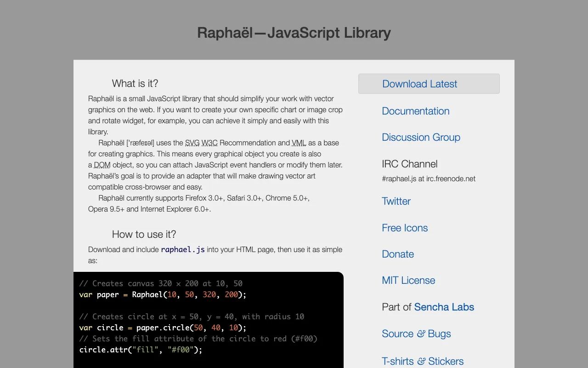588x368 pixels.
Task: Click the '// Creates canvas 320 × 200' comment line
Action: pyautogui.click(x=161, y=283)
